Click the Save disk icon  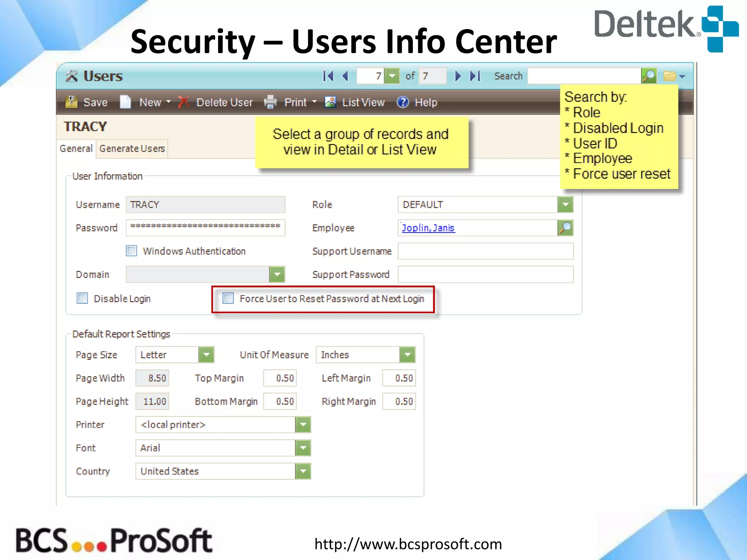point(71,102)
